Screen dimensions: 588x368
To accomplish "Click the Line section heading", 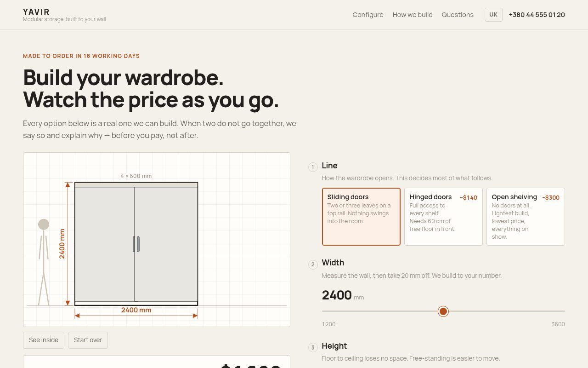I will click(x=330, y=166).
